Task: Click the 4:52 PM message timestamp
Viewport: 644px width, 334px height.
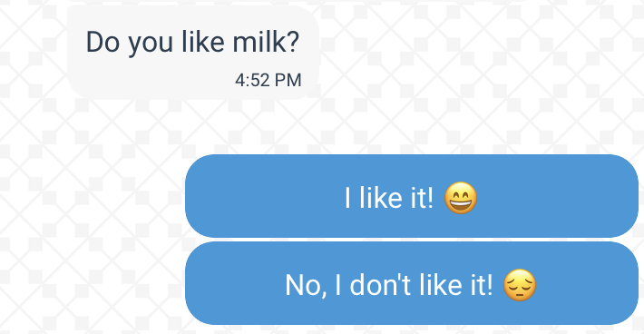Action: point(268,80)
